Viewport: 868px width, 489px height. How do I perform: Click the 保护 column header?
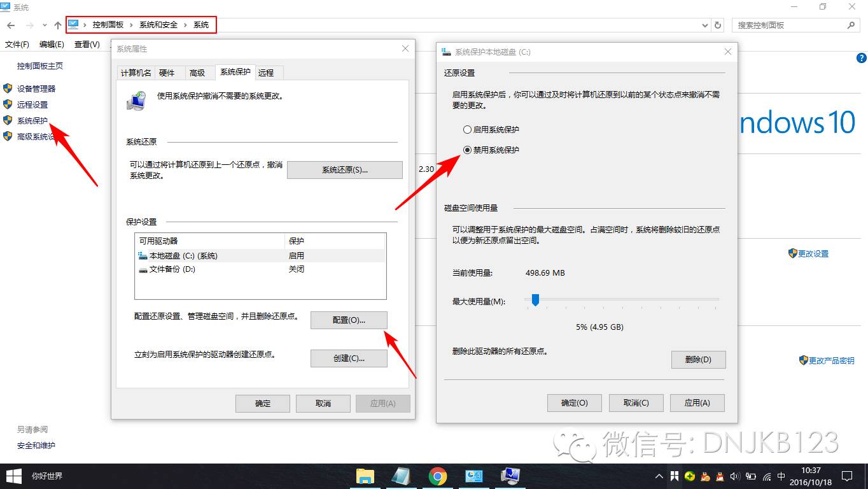pyautogui.click(x=335, y=241)
